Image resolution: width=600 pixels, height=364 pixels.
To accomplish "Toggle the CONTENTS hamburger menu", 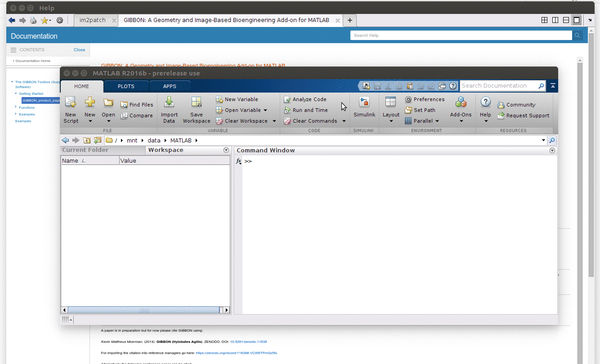I will (x=13, y=50).
